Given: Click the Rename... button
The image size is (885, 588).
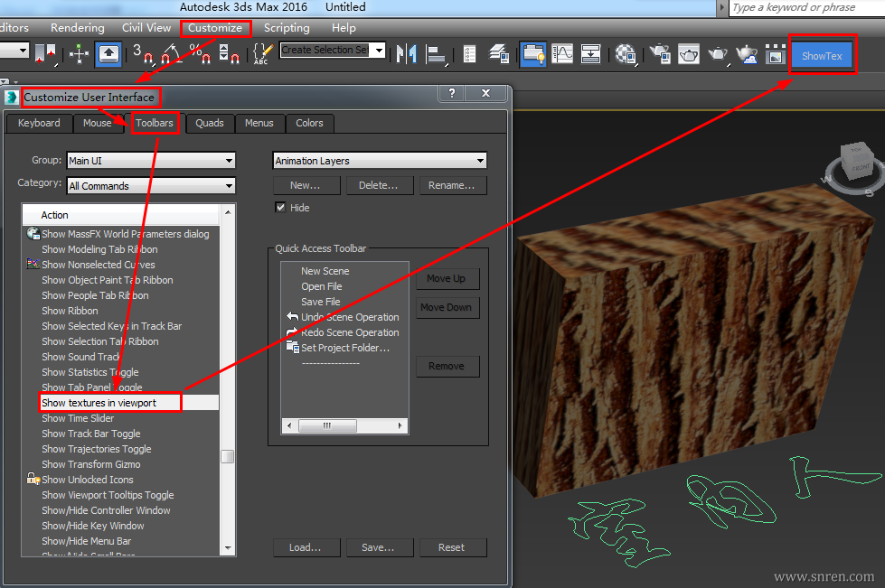Looking at the screenshot, I should pyautogui.click(x=451, y=185).
